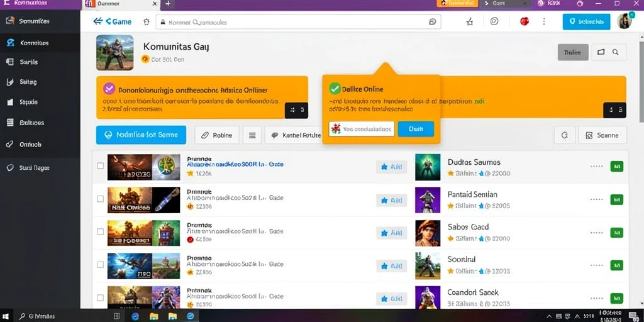This screenshot has height=322, width=644.
Task: Click the star bookmark icon in the toolbar
Action: (x=469, y=22)
